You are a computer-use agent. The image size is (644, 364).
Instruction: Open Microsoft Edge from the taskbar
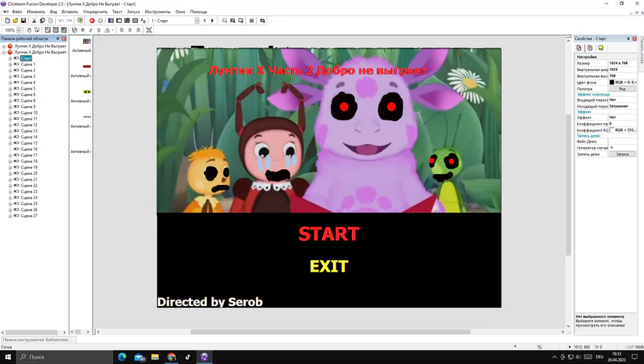(x=122, y=357)
